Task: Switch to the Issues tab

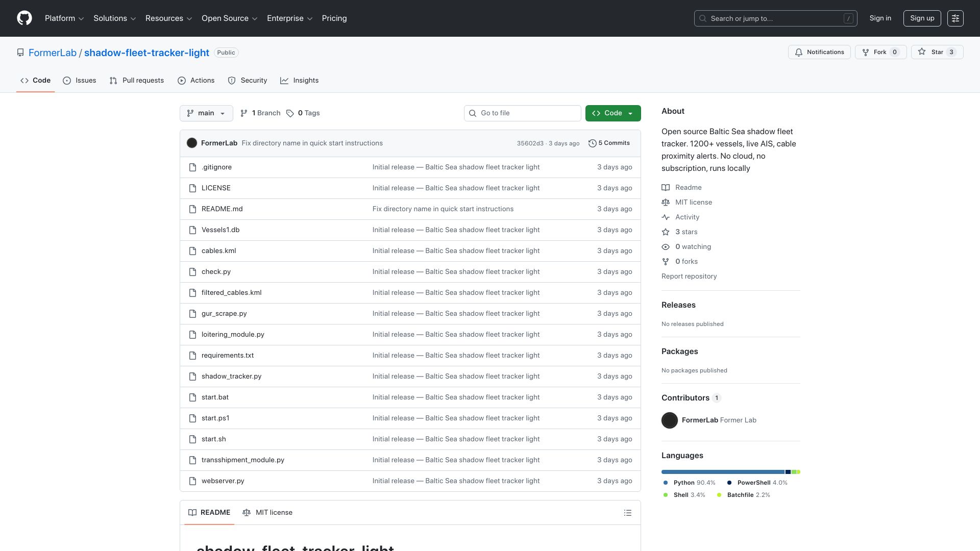Action: click(x=80, y=81)
